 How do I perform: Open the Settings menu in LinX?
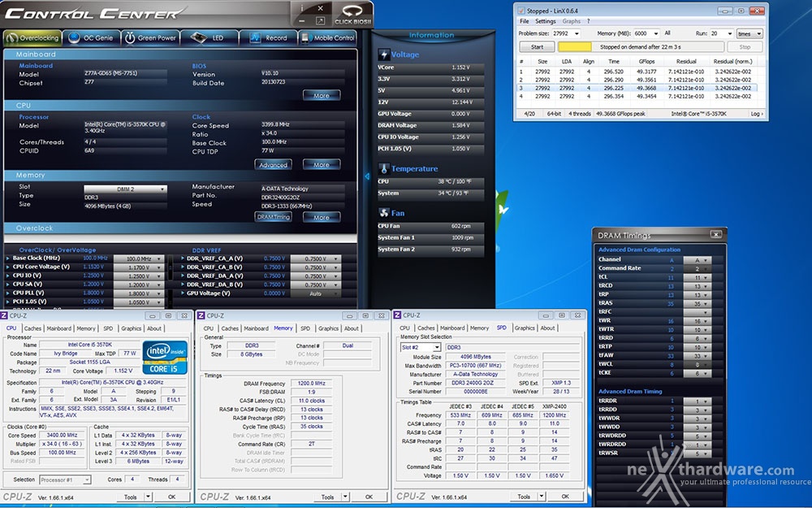coord(546,21)
